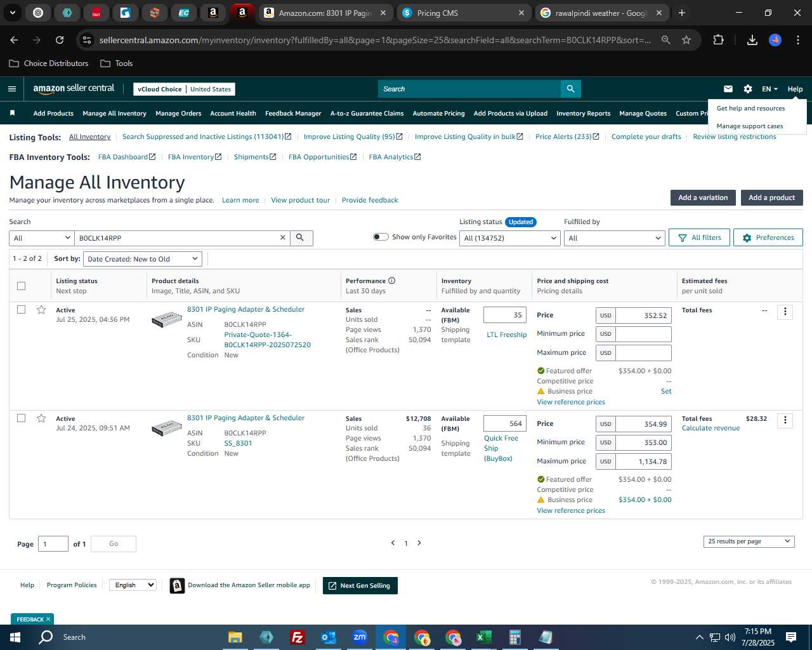Viewport: 812px width, 650px height.
Task: Open the Private-Quote-1364 SKU link
Action: tap(267, 340)
